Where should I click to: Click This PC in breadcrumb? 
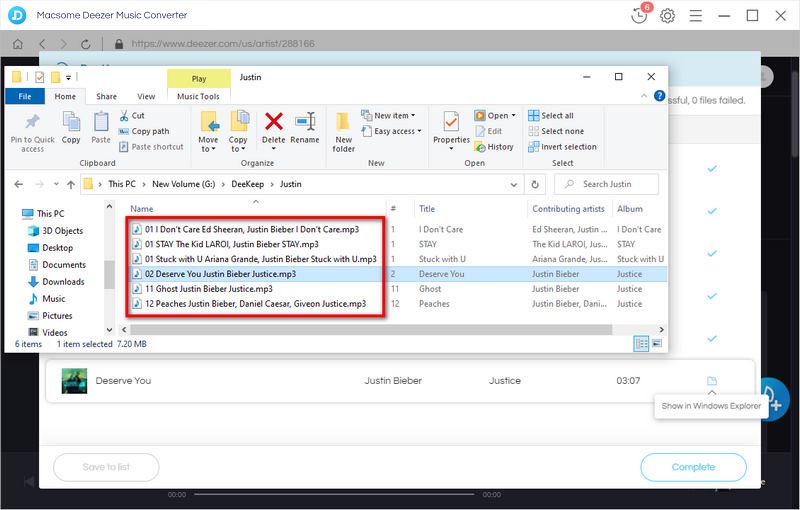click(122, 184)
